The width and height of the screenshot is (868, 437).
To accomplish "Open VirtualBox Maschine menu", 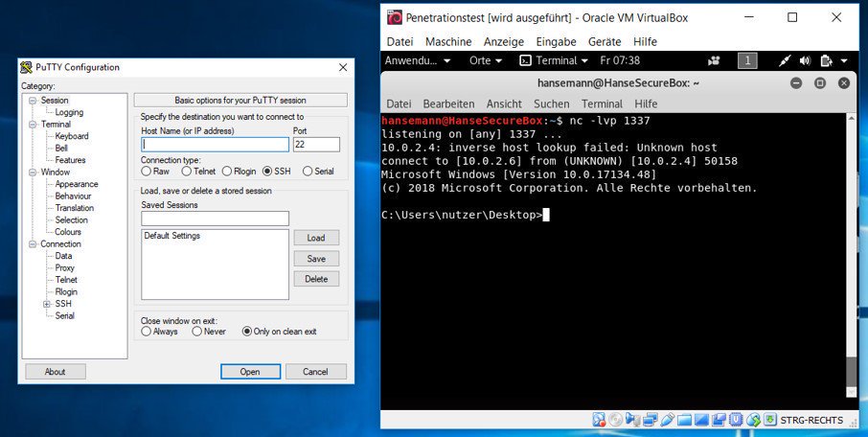I will pos(448,42).
